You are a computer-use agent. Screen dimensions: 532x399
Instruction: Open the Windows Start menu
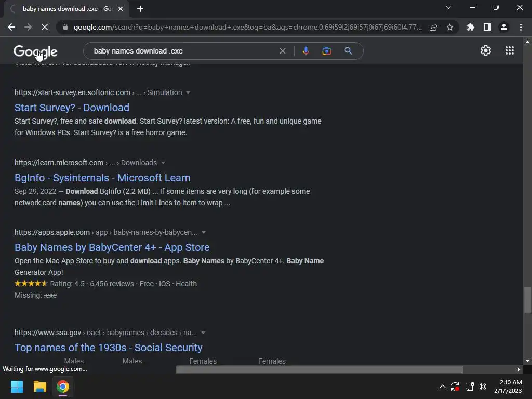coord(17,387)
